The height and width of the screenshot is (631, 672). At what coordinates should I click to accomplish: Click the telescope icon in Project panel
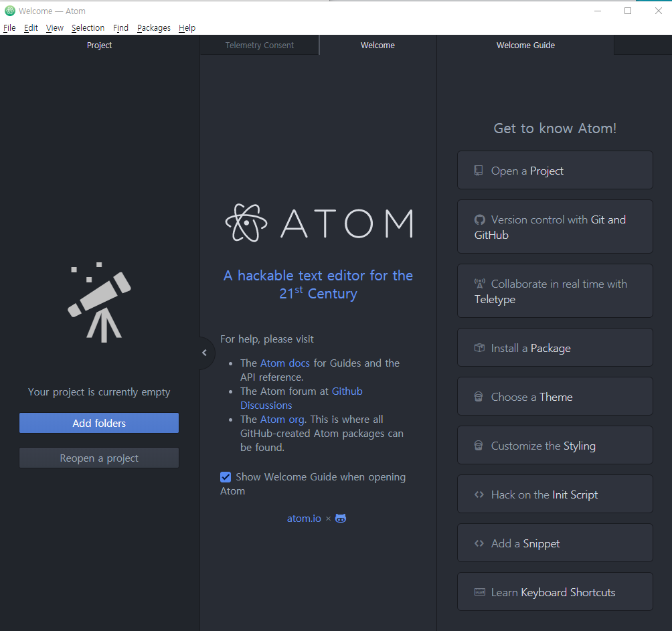pos(100,302)
